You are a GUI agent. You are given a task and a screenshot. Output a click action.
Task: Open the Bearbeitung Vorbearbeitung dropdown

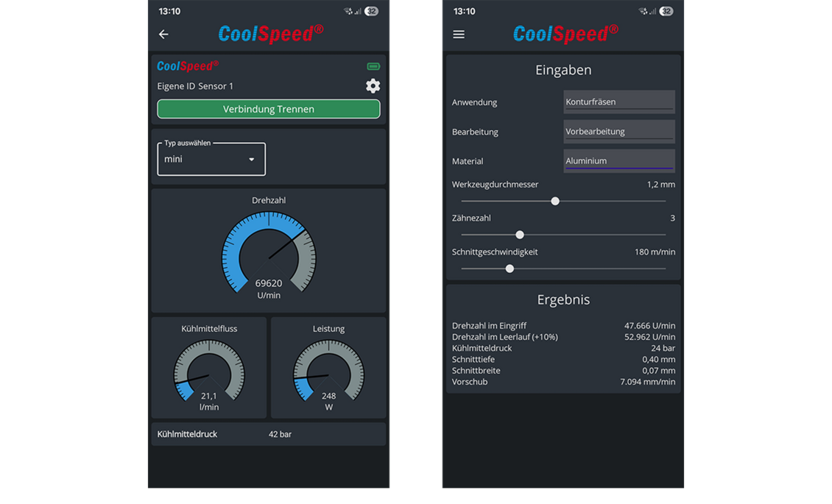618,132
